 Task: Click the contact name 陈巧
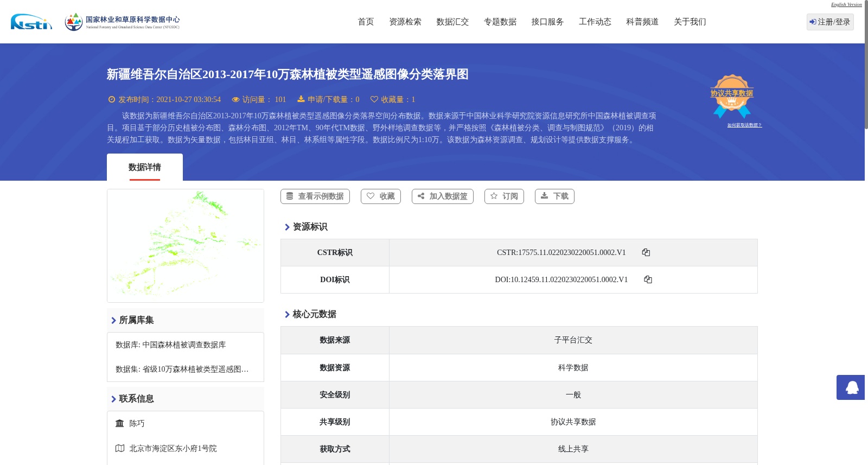coord(137,424)
